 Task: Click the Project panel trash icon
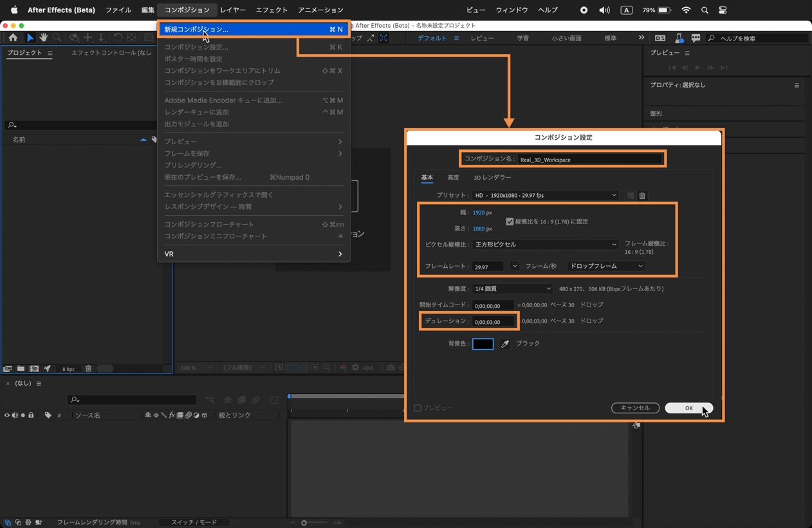pos(89,369)
